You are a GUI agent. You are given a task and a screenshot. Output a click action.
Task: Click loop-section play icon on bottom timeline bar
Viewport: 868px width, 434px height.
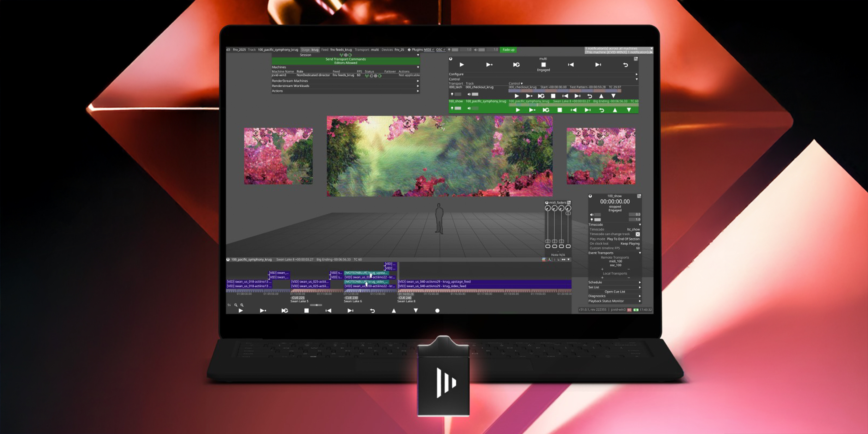point(285,311)
